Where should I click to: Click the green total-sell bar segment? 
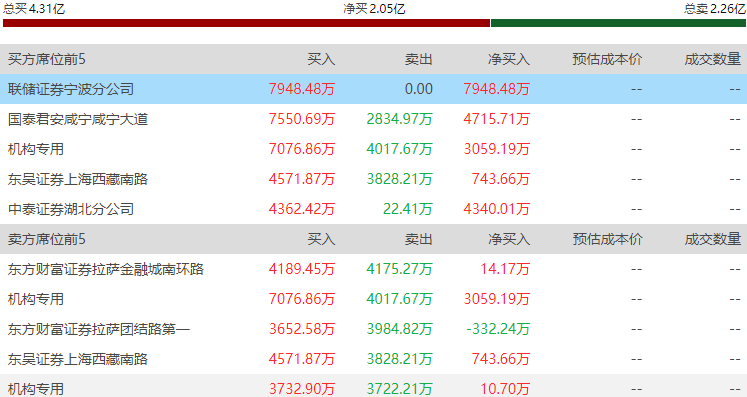tap(618, 23)
